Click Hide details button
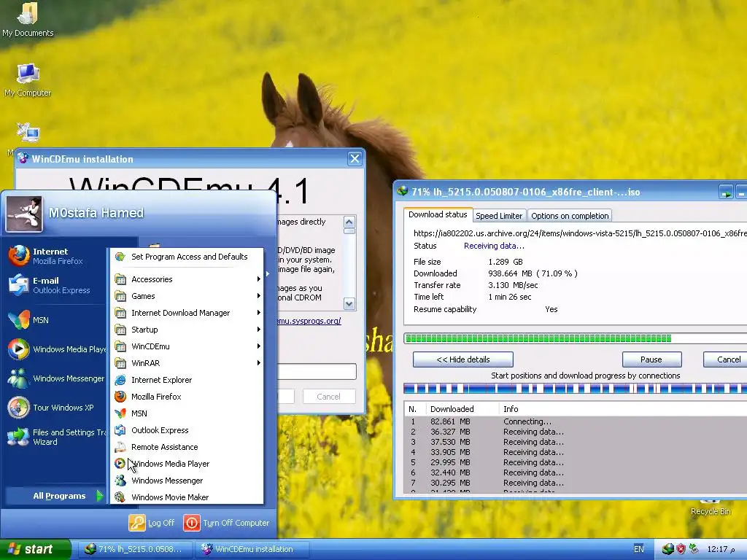The image size is (747, 560). point(462,359)
